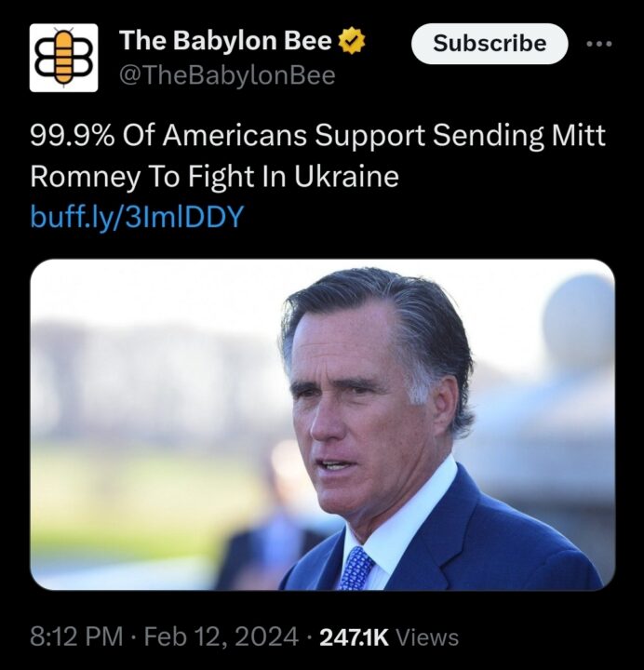
Task: Click The Babylon Bee display name
Action: click(x=225, y=42)
